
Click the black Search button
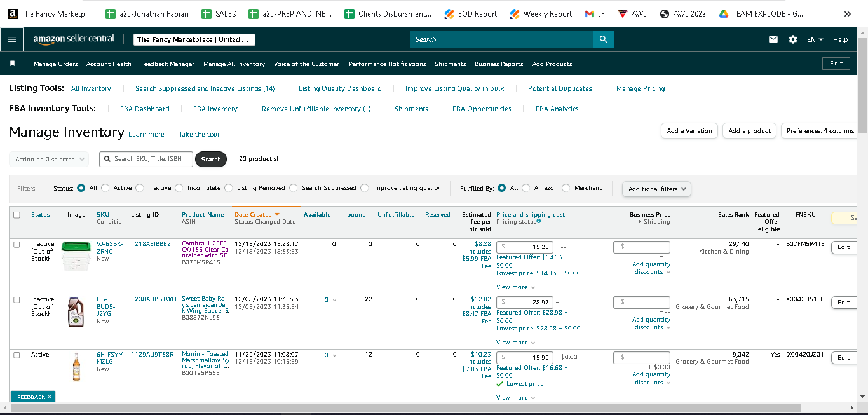tap(211, 160)
